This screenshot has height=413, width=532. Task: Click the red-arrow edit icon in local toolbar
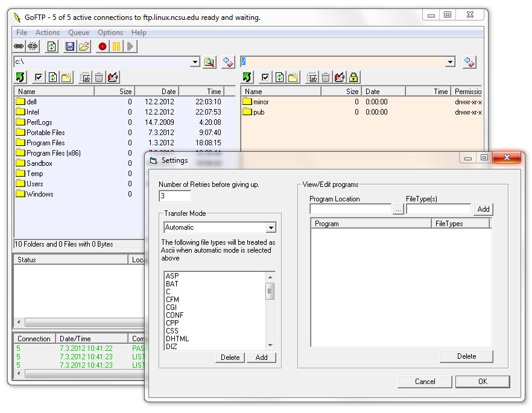pos(113,77)
